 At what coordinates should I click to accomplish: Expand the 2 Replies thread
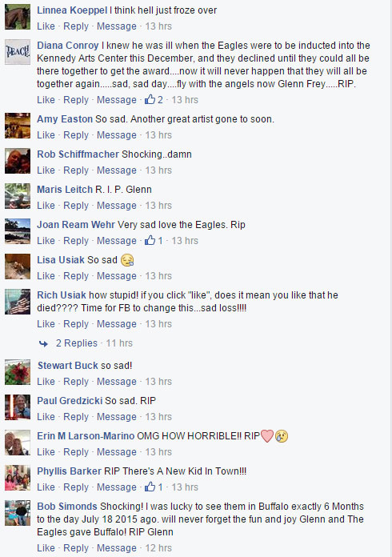coord(76,343)
